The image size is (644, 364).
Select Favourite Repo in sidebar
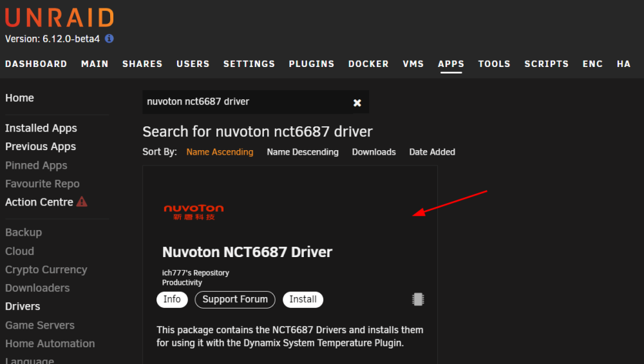coord(43,184)
